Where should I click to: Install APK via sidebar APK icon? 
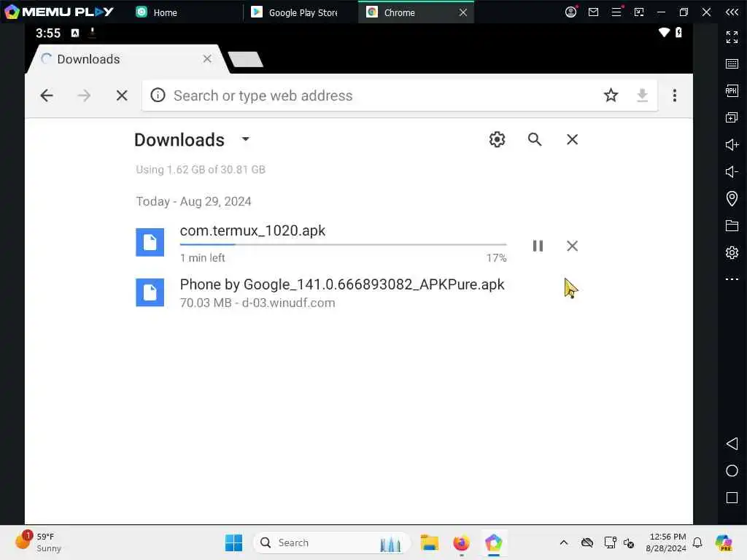pyautogui.click(x=732, y=90)
